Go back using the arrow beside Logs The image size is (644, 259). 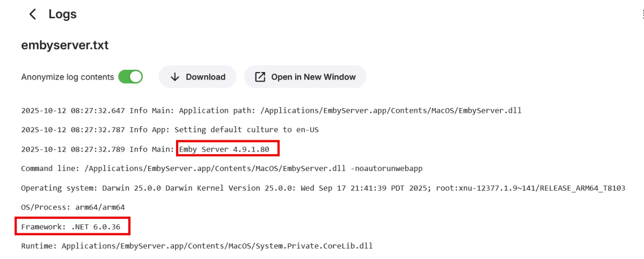[33, 15]
